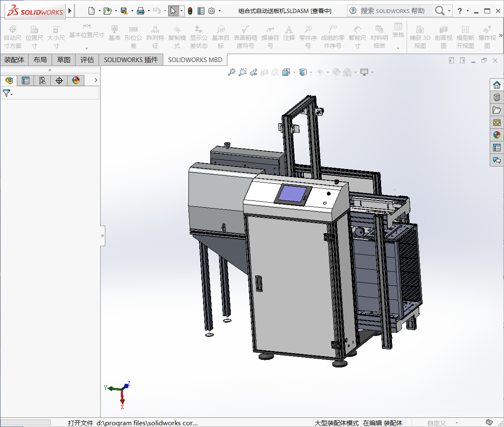Open the Options gear icon
The height and width of the screenshot is (427, 504).
point(212,11)
